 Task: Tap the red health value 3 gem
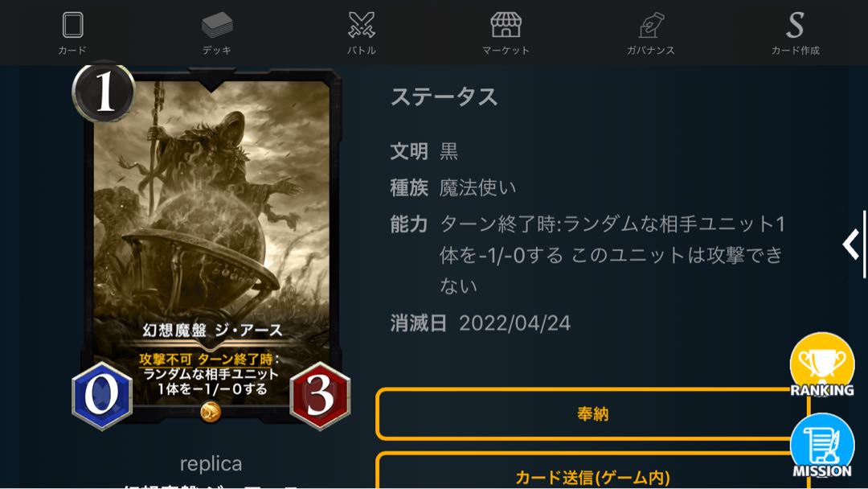[320, 396]
